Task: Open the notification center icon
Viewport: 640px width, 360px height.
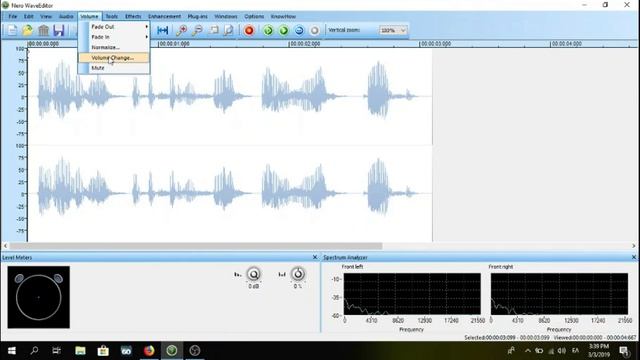Action: 624,351
